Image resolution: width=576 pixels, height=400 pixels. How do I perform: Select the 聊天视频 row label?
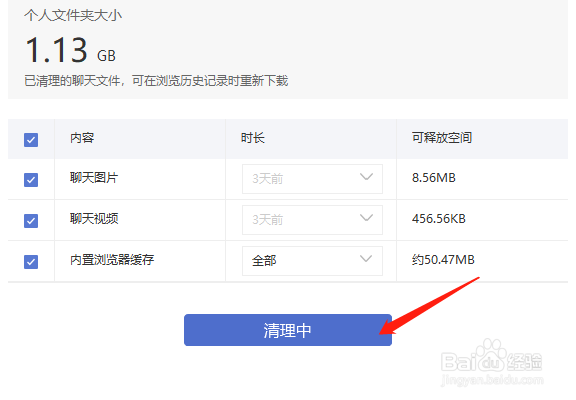(94, 219)
